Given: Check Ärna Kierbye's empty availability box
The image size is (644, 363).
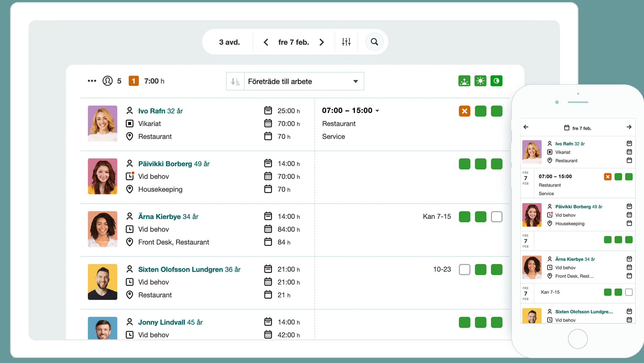Looking at the screenshot, I should [x=497, y=217].
